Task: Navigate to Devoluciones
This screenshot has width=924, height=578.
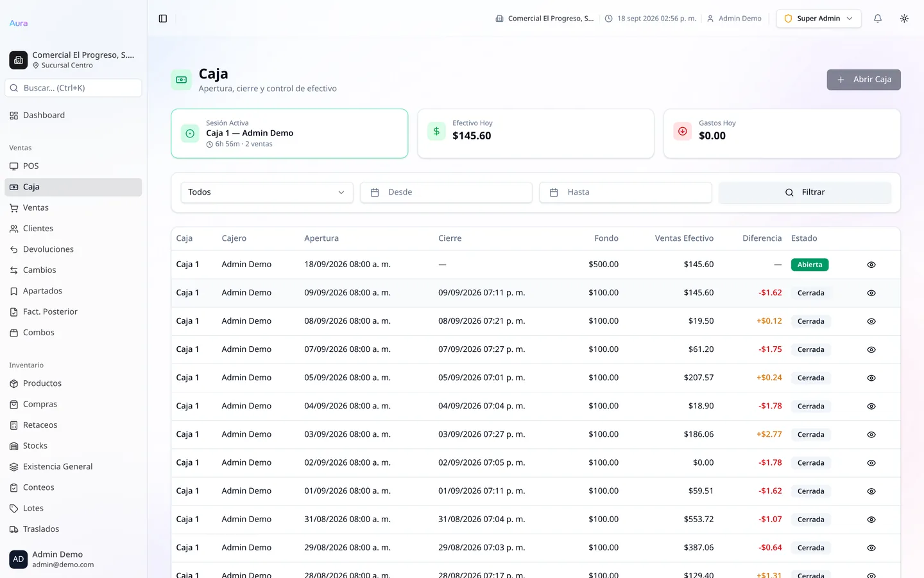Action: pos(73,249)
